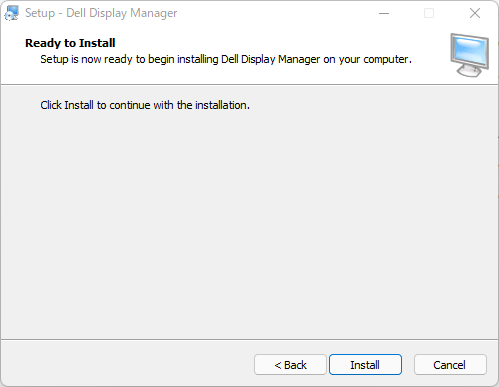The width and height of the screenshot is (499, 387).
Task: Click the monitor stand in header graphic
Action: pos(469,70)
